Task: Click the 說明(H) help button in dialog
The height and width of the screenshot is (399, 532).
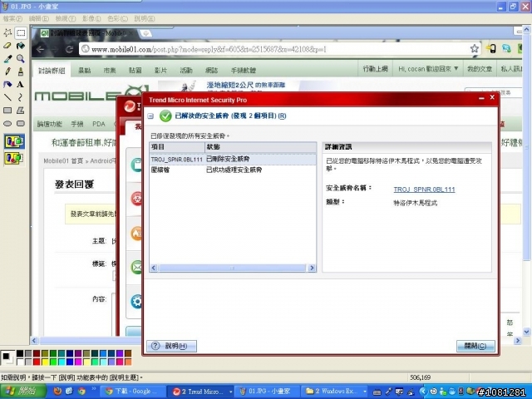Action: point(172,346)
